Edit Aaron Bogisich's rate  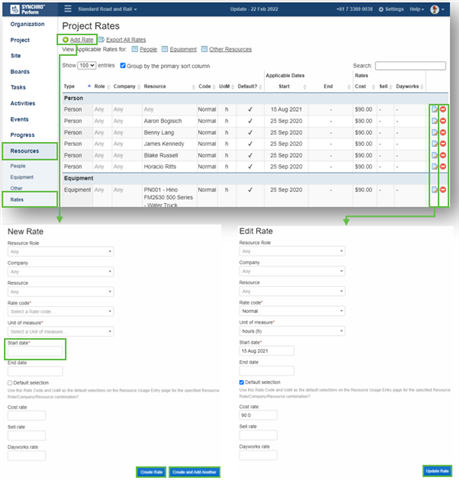pyautogui.click(x=434, y=121)
